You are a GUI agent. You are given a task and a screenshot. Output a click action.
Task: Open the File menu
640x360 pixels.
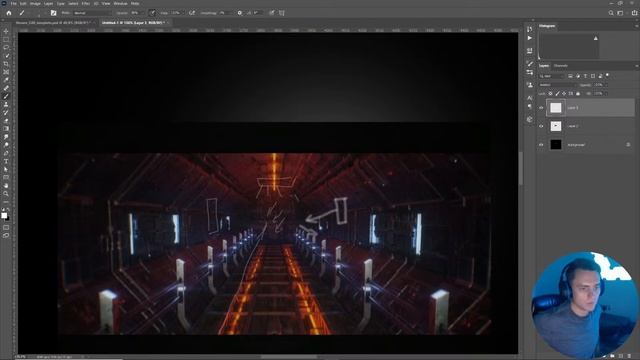tap(13, 3)
